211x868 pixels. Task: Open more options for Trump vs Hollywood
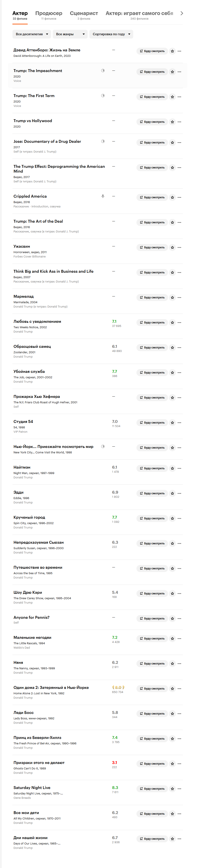[x=179, y=122]
